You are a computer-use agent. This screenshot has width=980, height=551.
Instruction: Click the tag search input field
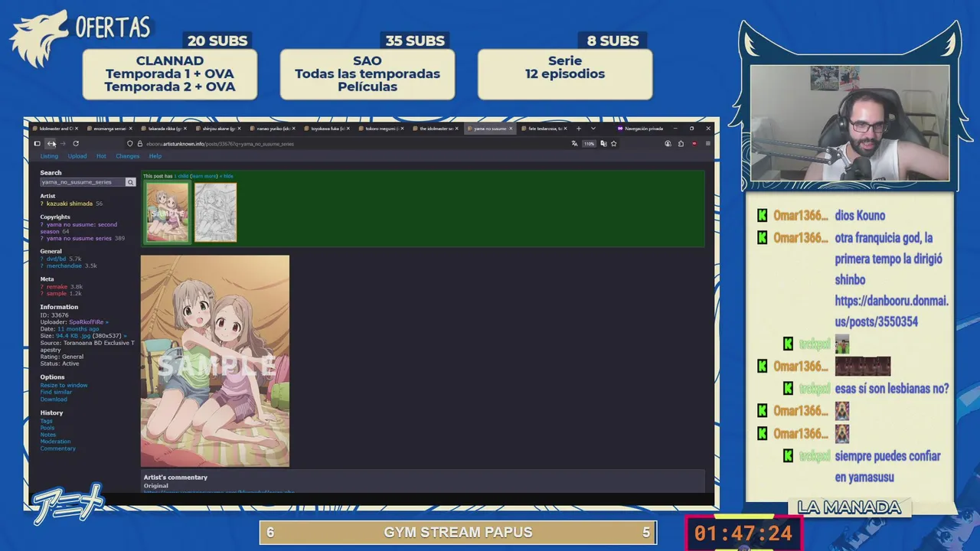click(x=83, y=182)
